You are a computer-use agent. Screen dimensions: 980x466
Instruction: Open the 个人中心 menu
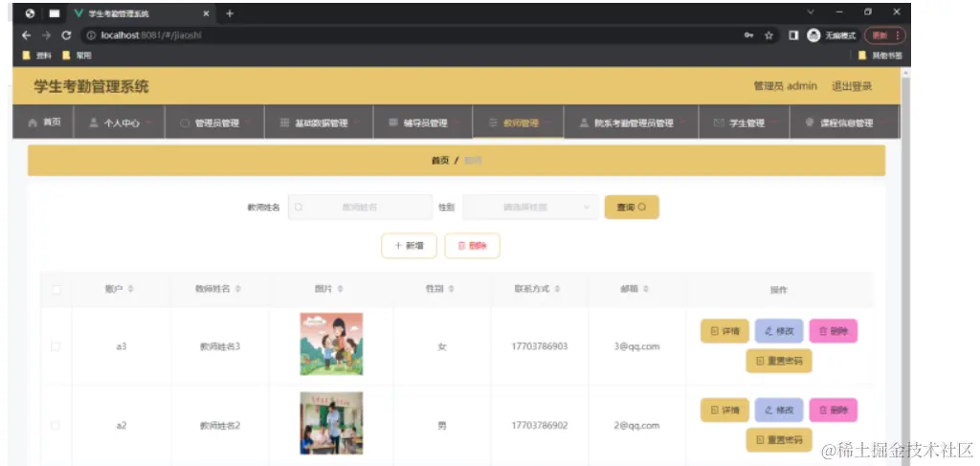click(120, 123)
